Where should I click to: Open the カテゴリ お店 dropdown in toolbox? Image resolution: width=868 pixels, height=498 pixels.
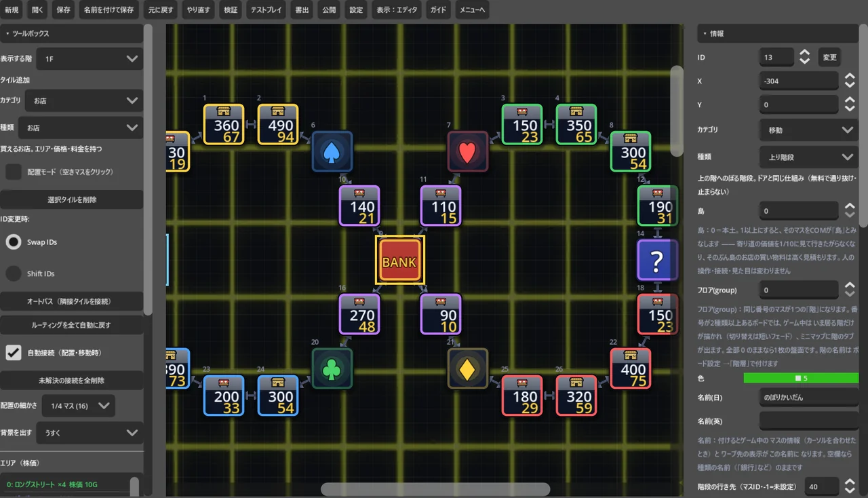pyautogui.click(x=84, y=100)
